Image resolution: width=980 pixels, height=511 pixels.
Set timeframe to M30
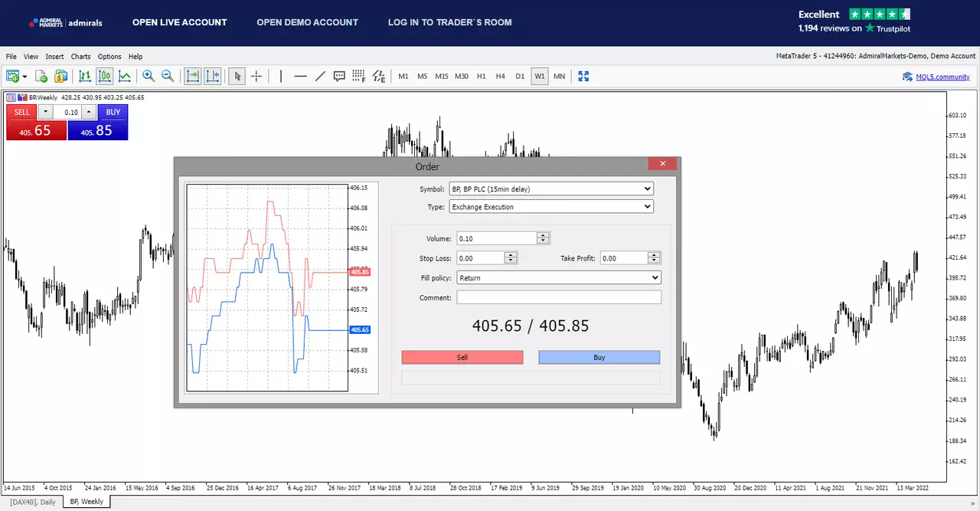[462, 77]
